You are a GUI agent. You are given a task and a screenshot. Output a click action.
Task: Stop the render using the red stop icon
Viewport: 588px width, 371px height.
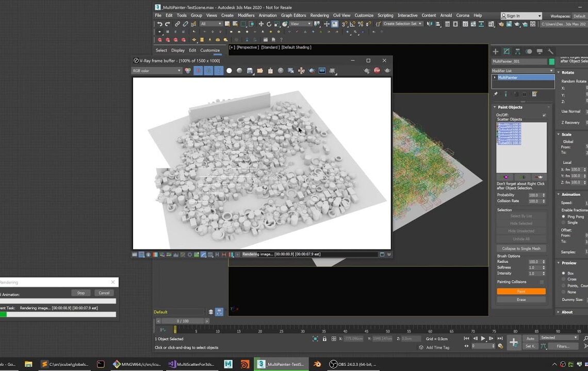(x=375, y=71)
